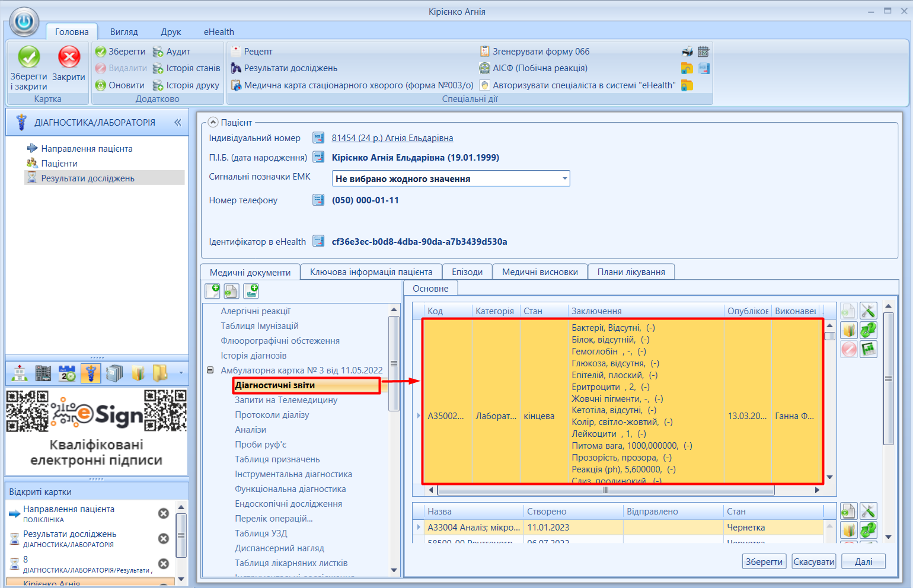
Task: Open Результати досліджень in ribbon
Action: click(284, 68)
